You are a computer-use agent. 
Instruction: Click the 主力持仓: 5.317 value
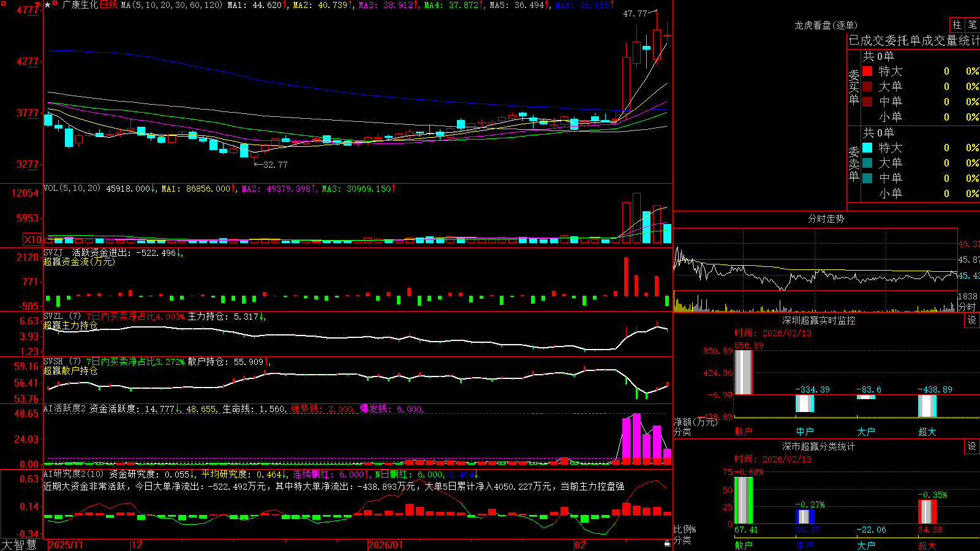223,317
